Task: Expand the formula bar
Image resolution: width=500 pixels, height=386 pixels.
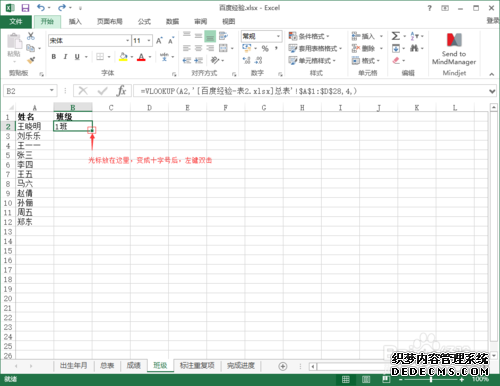Action: [x=492, y=91]
